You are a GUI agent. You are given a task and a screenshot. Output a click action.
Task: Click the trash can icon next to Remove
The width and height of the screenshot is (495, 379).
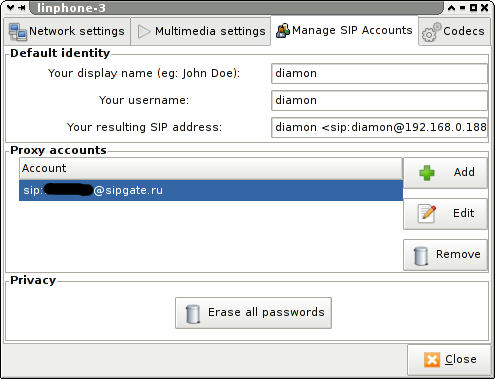tap(421, 256)
